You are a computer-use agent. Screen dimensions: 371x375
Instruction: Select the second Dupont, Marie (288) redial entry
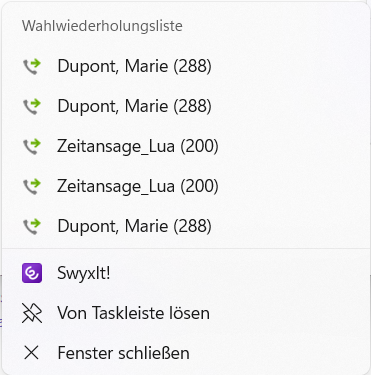(185, 106)
